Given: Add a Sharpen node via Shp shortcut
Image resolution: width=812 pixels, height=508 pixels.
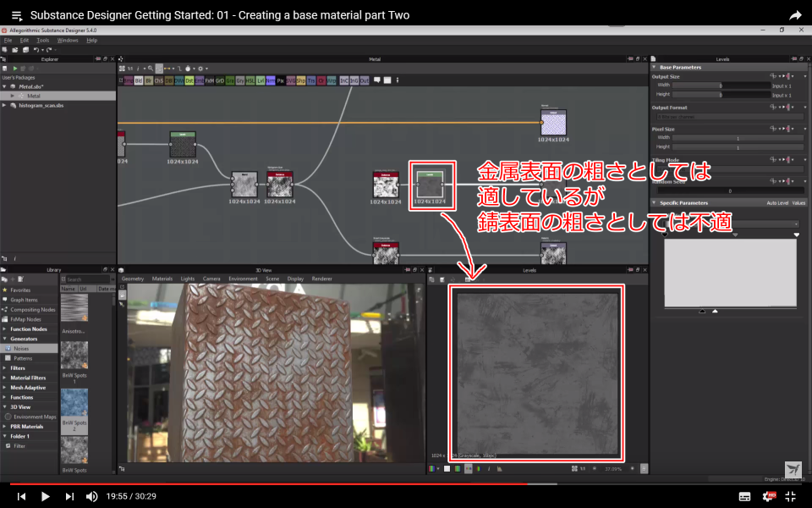Looking at the screenshot, I should click(301, 81).
